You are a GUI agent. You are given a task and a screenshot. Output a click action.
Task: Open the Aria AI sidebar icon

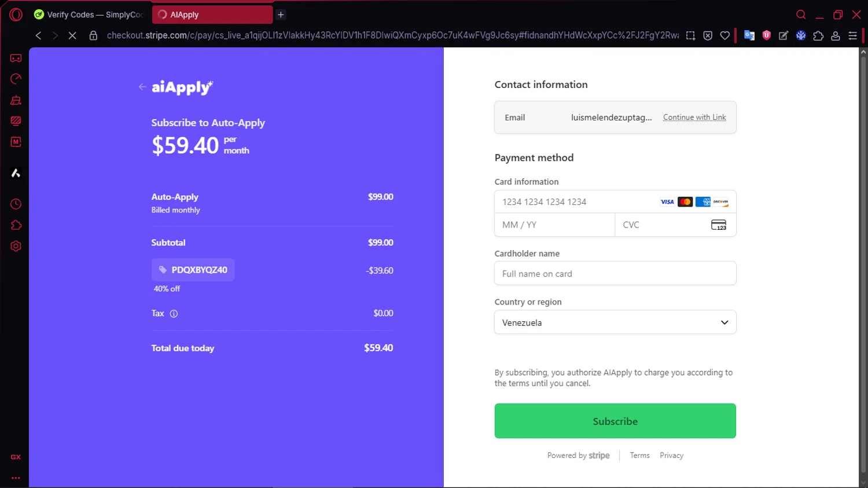(16, 173)
